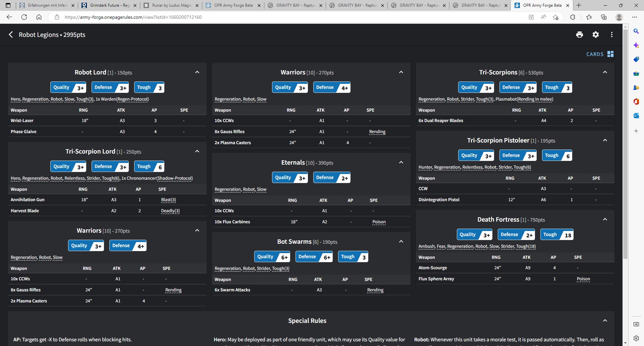Click the Ambush rule on Death Fortress

pos(427,246)
